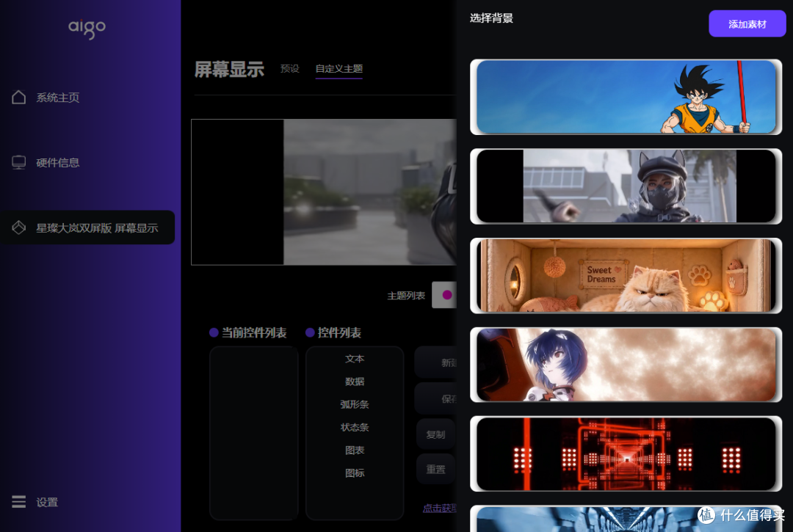Click the 控件列表 heading
Image resolution: width=793 pixels, height=532 pixels.
pos(339,332)
